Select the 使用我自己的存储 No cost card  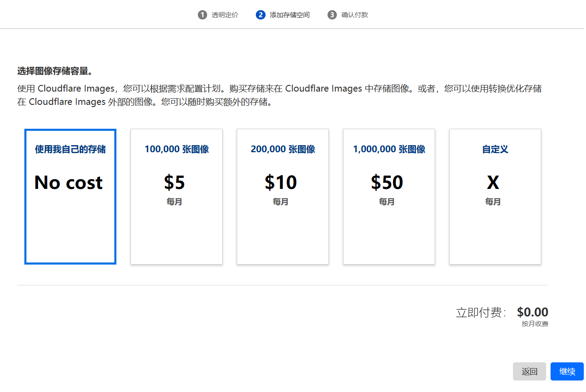[x=70, y=196]
